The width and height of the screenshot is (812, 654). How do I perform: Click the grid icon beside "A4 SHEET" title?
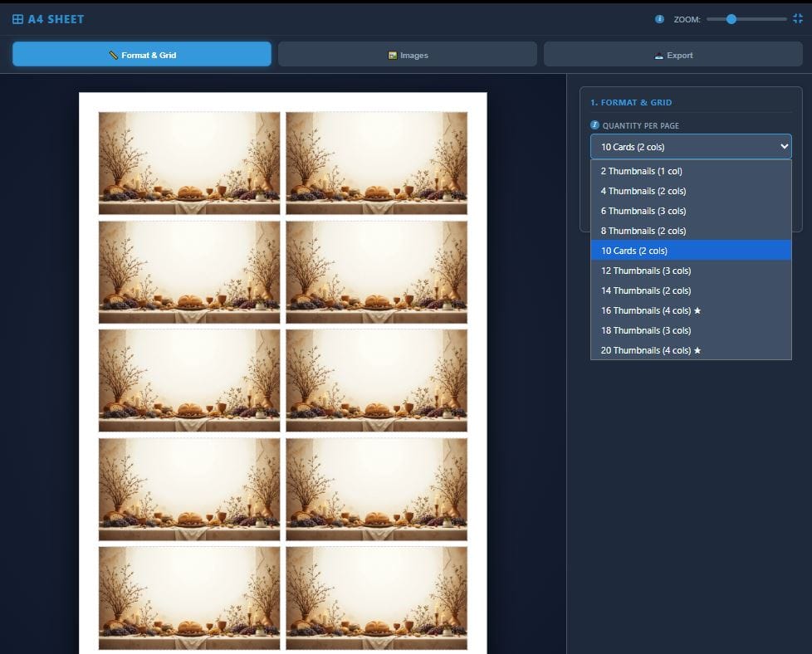point(18,18)
